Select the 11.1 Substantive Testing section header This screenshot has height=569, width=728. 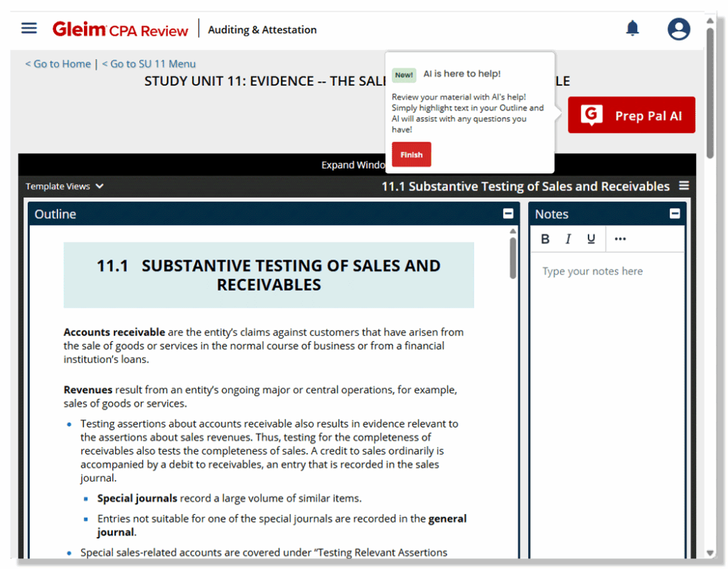pyautogui.click(x=525, y=186)
